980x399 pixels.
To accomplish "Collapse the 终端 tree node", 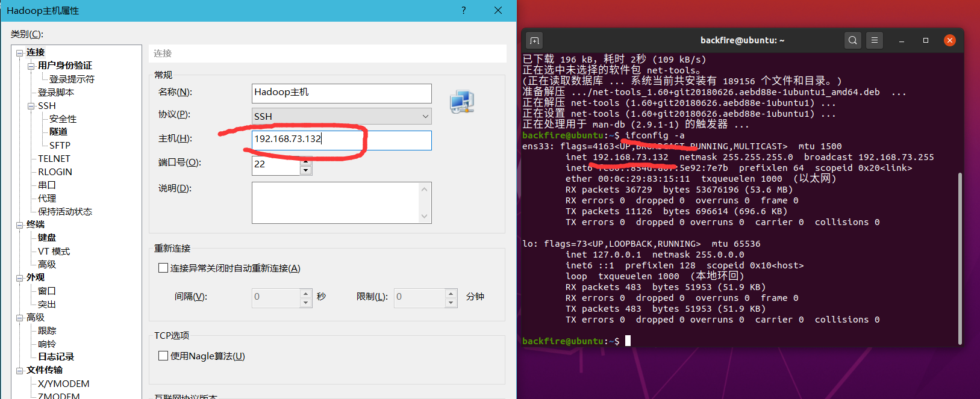I will click(x=19, y=225).
